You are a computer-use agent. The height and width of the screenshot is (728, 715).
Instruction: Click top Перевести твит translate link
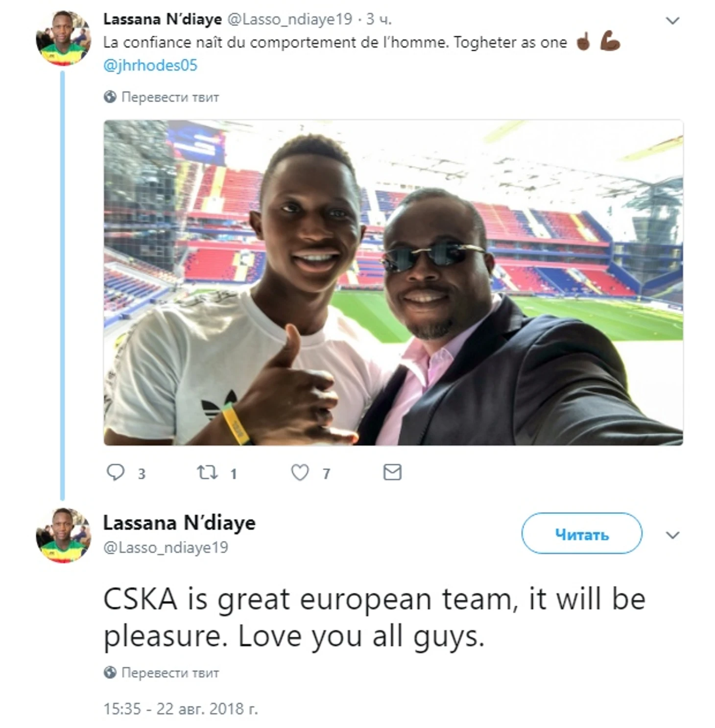[x=170, y=97]
